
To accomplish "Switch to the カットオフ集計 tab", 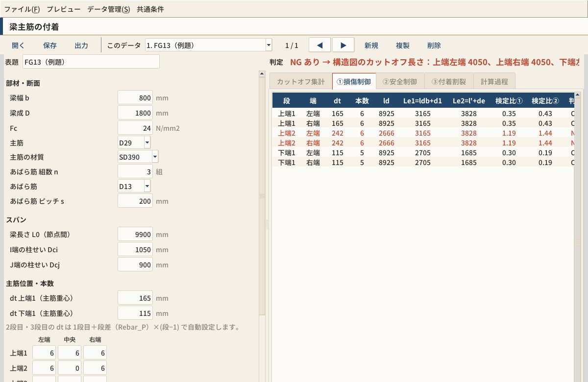I will pos(301,82).
